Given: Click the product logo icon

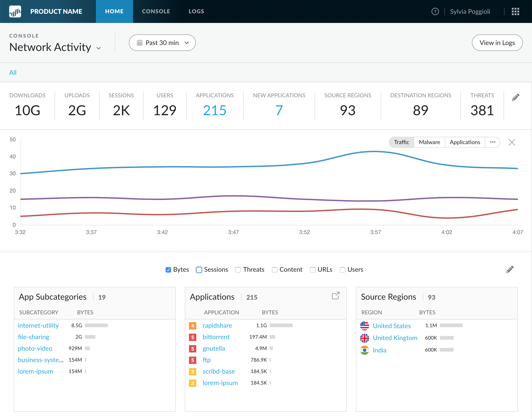Looking at the screenshot, I should pyautogui.click(x=15, y=11).
